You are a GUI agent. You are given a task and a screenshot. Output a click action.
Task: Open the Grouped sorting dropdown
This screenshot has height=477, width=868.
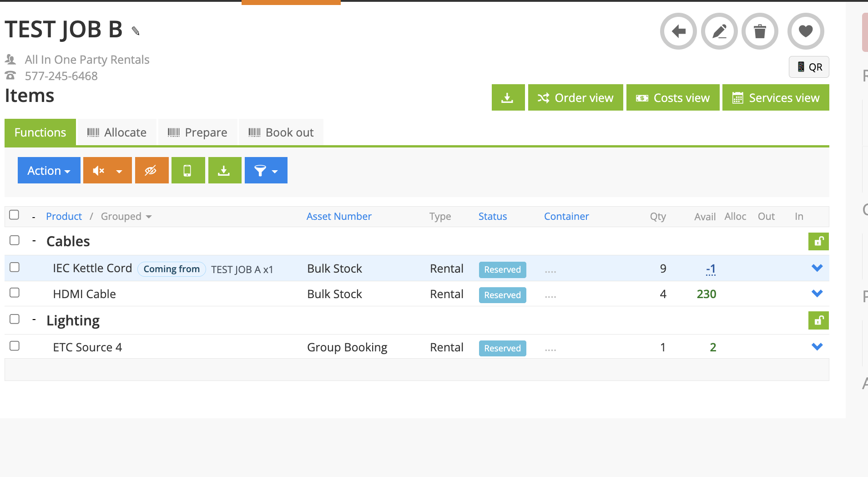[x=126, y=216]
